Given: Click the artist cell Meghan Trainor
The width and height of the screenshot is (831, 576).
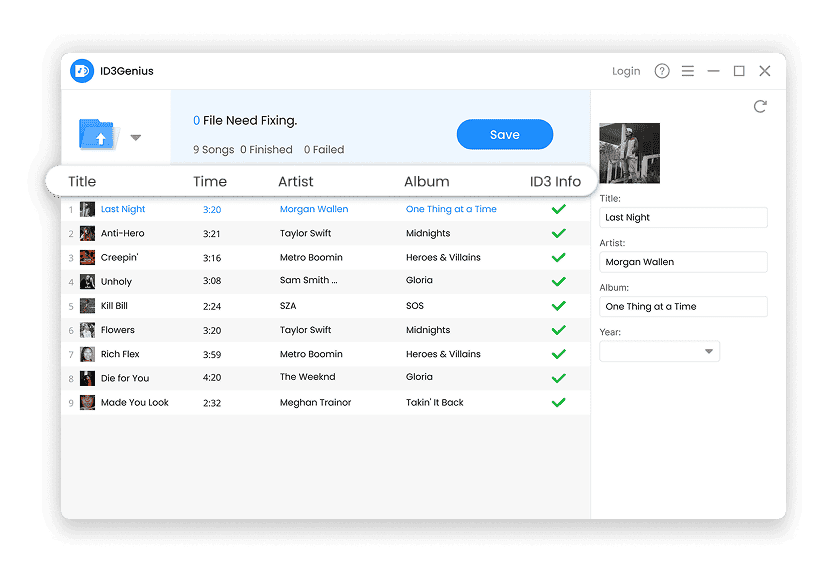Looking at the screenshot, I should click(315, 403).
